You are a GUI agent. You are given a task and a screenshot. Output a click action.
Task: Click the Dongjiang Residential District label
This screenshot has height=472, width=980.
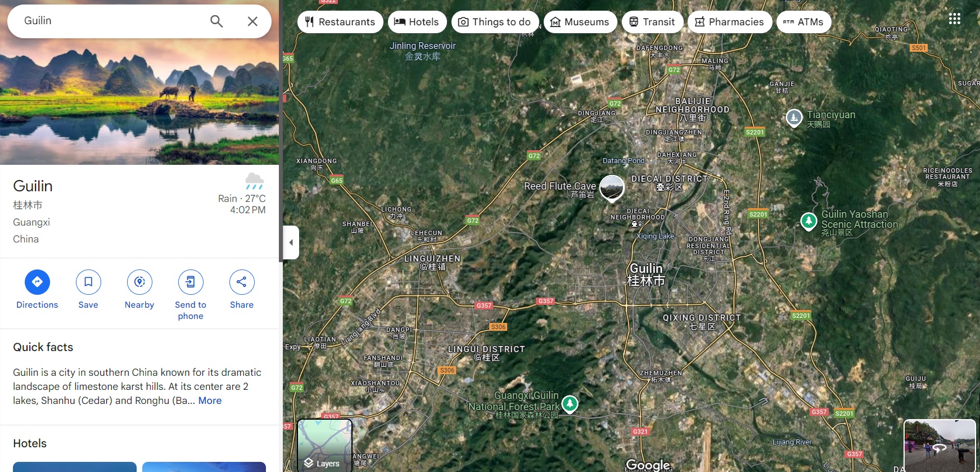(x=708, y=249)
